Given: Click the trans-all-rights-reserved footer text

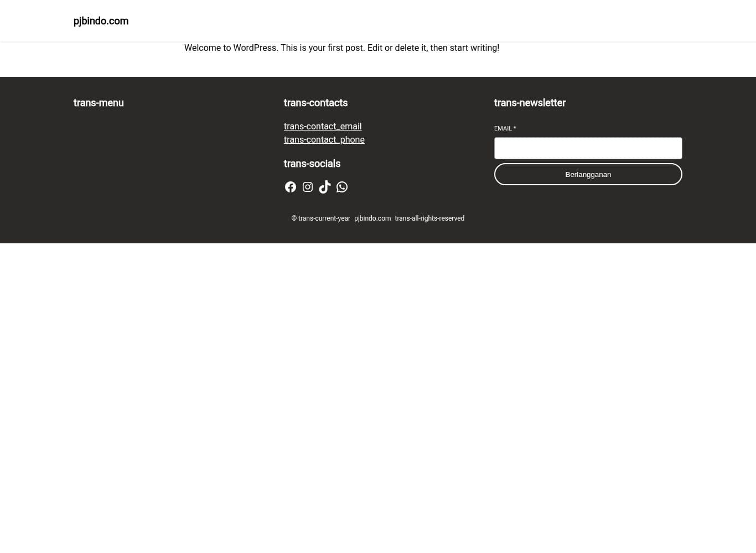Looking at the screenshot, I should click(429, 218).
